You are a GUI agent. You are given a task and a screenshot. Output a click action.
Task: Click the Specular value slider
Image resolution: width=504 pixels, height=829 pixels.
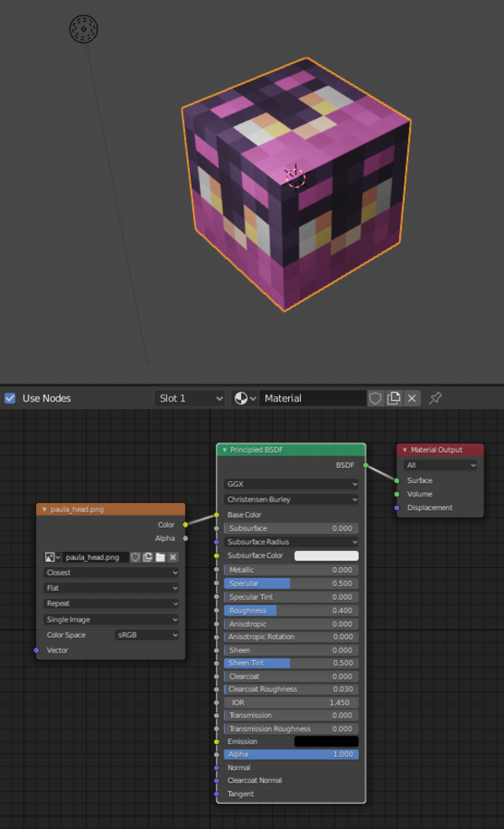291,584
